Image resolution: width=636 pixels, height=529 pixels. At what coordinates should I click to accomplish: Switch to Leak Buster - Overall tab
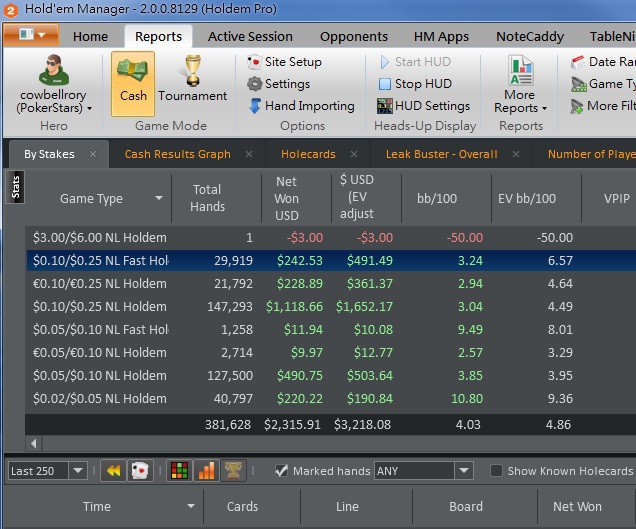pyautogui.click(x=441, y=154)
